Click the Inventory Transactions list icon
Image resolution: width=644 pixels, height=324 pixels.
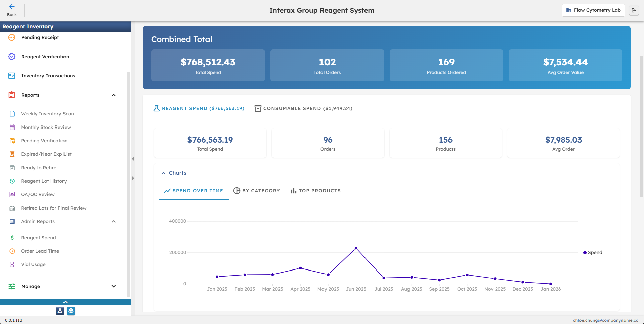(x=12, y=76)
